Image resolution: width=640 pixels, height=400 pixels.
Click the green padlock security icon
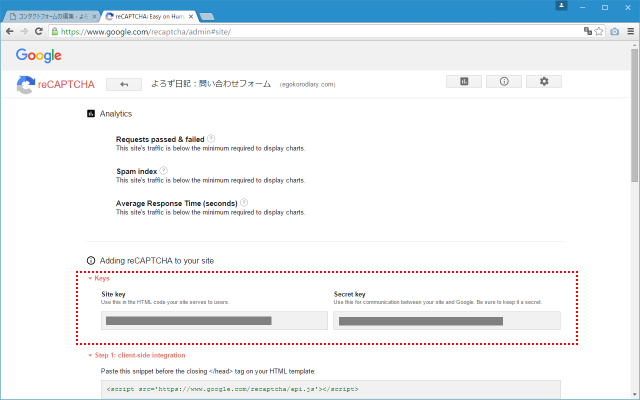pos(55,31)
